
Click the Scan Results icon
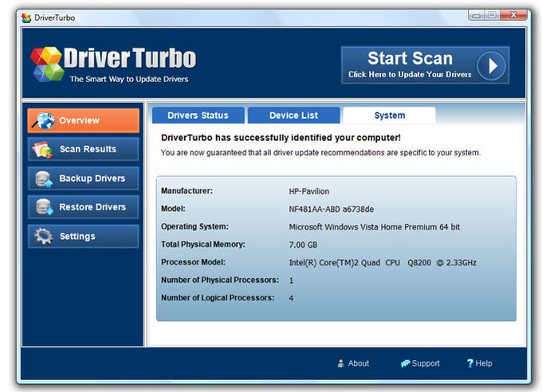(42, 150)
